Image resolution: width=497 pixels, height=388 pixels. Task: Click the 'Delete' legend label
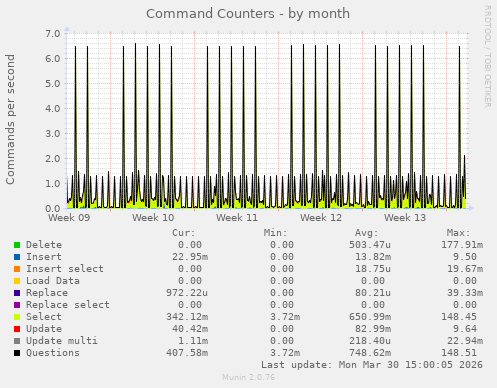pyautogui.click(x=44, y=245)
